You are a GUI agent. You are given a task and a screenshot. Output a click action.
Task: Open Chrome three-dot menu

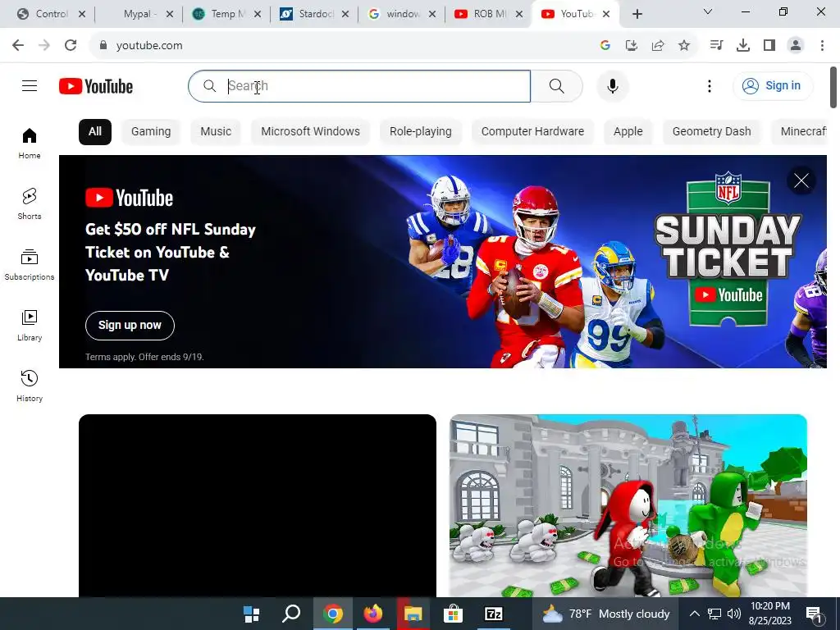(x=822, y=46)
